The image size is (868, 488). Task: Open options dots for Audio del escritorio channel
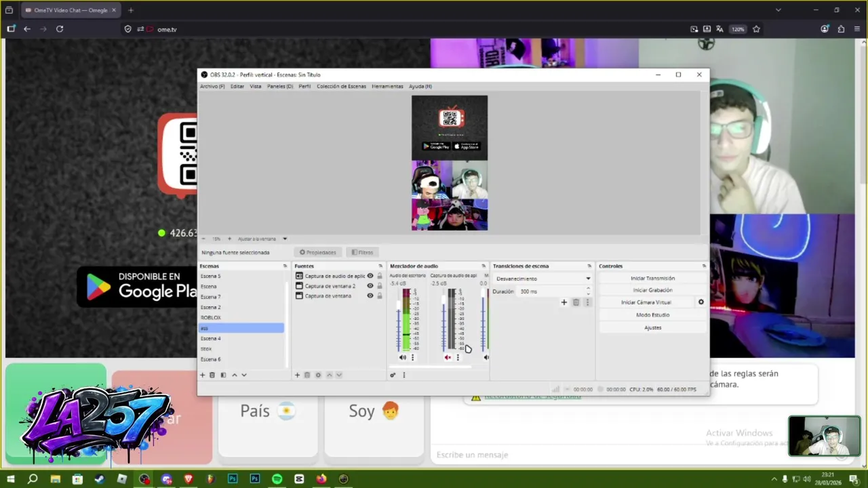click(x=412, y=357)
